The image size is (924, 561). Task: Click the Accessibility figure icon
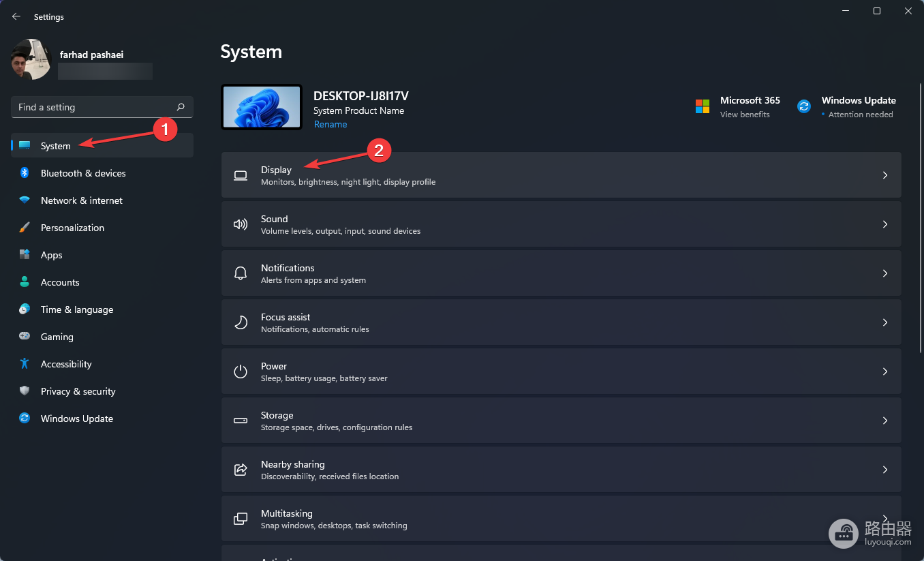25,364
